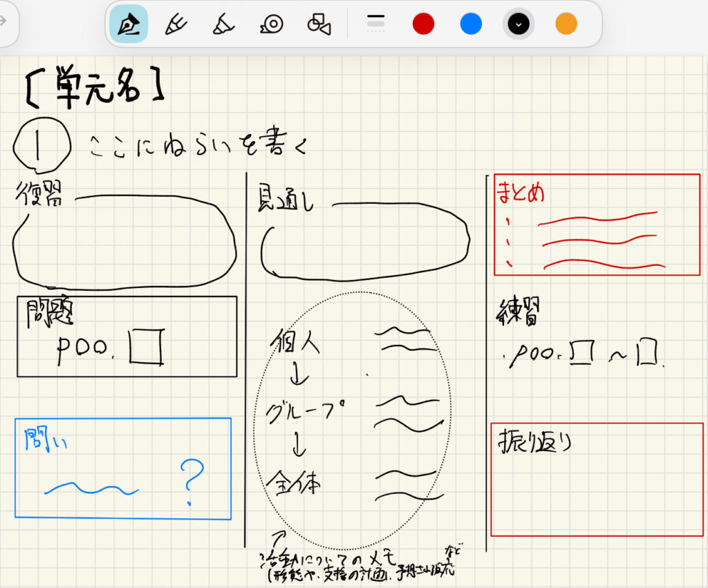Click the 見通し handwritten label

coord(286,197)
